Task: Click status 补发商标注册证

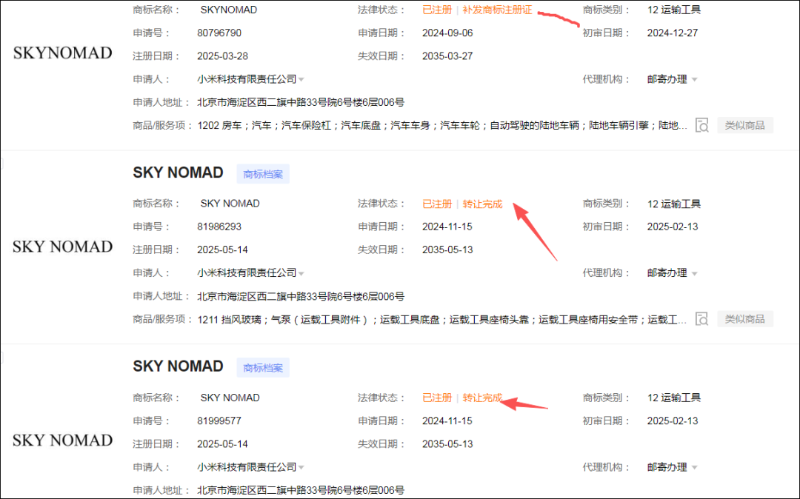Action: pyautogui.click(x=497, y=10)
